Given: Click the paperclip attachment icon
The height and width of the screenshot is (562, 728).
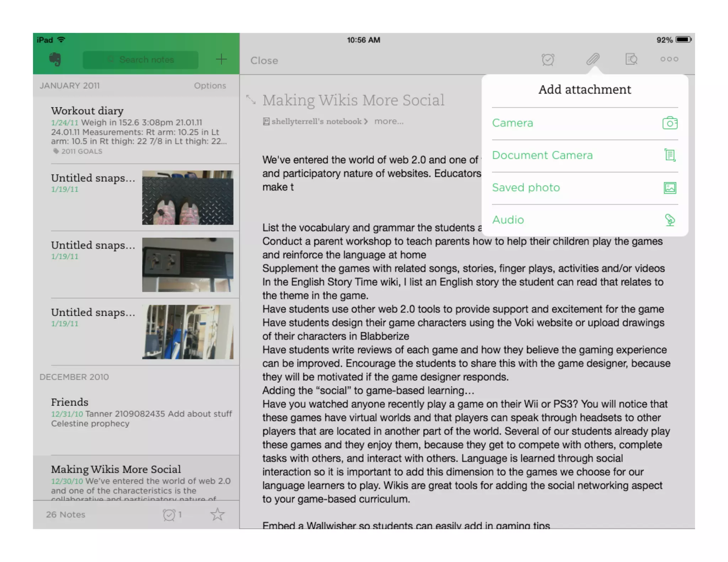Looking at the screenshot, I should point(593,59).
